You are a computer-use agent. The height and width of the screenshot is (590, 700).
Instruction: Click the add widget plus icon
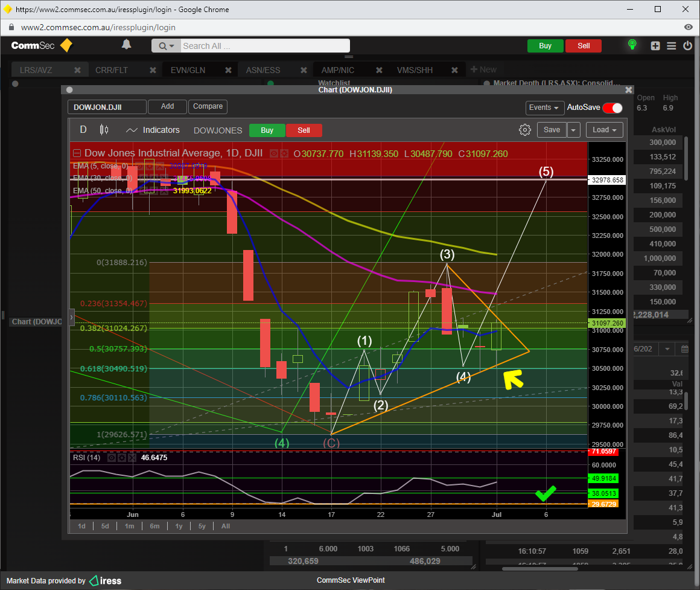(655, 45)
